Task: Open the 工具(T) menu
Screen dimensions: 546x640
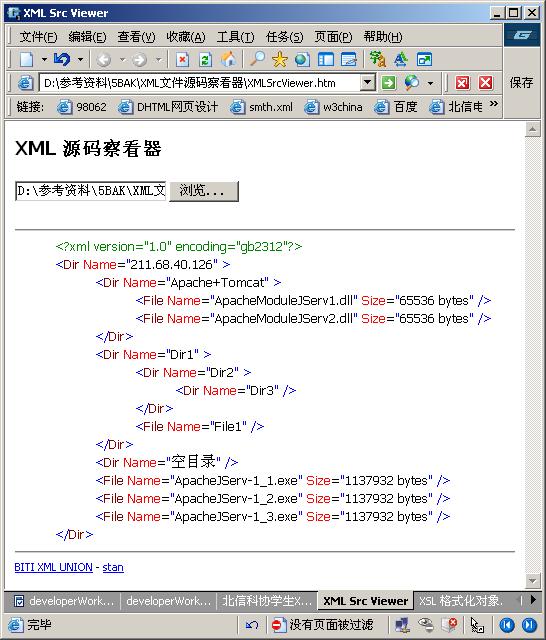Action: click(x=235, y=37)
